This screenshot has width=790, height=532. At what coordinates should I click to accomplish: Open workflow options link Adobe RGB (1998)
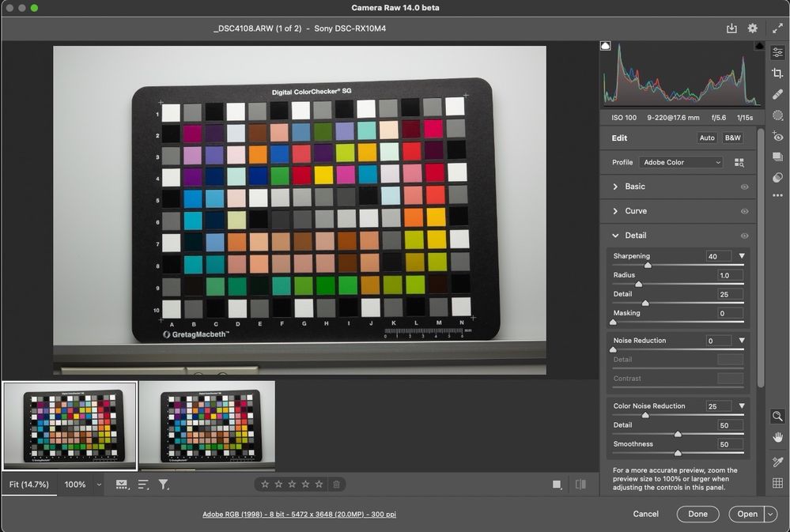click(x=299, y=515)
